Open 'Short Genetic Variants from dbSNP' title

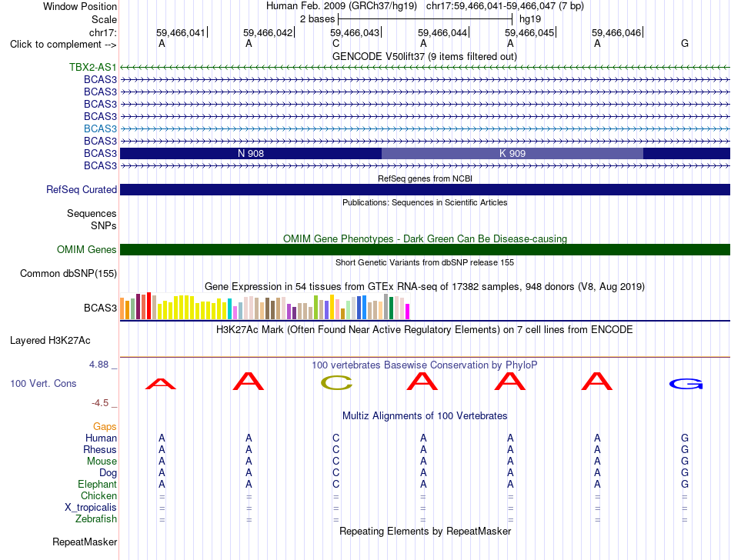tap(425, 262)
